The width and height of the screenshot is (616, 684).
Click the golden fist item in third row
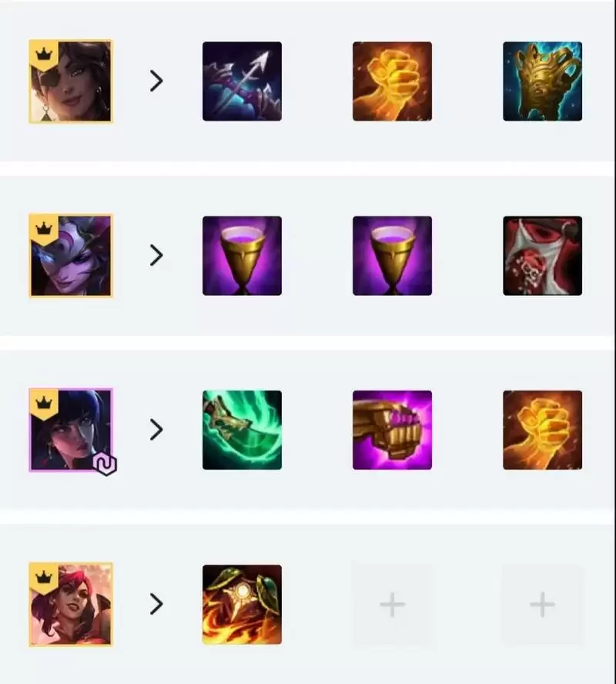[542, 430]
